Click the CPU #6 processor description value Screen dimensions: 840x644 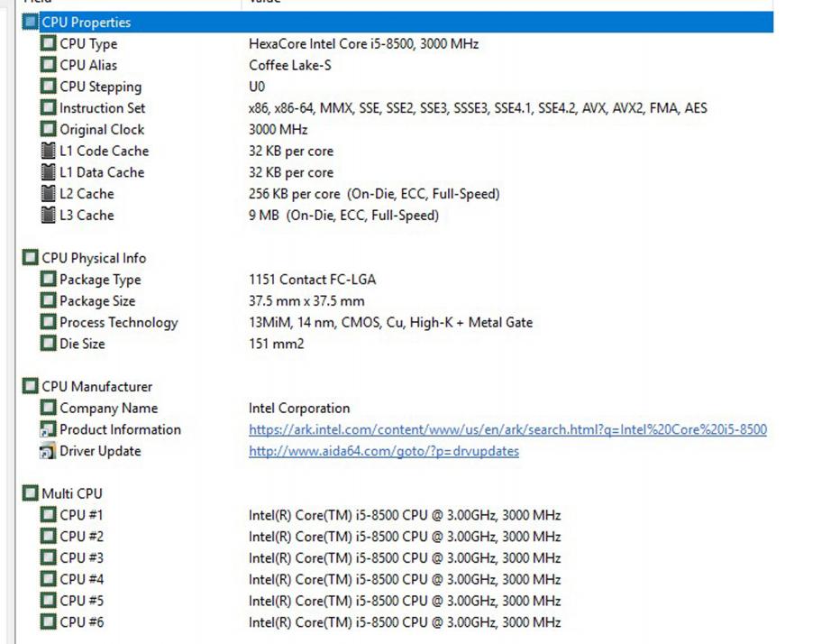405,622
